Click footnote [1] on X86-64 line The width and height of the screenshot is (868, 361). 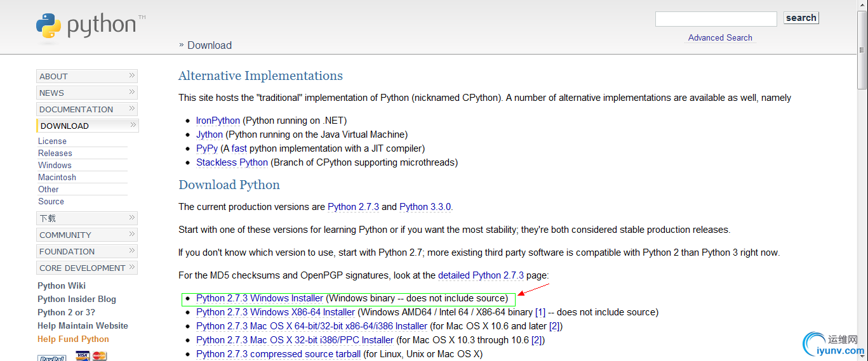(x=540, y=312)
